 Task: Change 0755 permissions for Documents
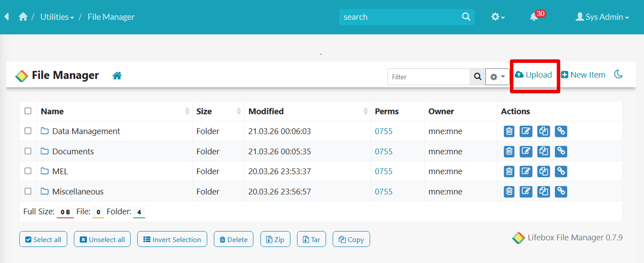tap(384, 151)
